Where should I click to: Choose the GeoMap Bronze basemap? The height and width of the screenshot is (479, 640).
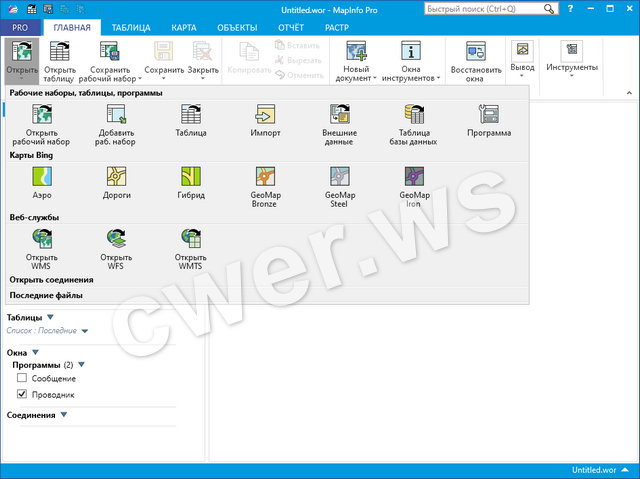(x=265, y=182)
